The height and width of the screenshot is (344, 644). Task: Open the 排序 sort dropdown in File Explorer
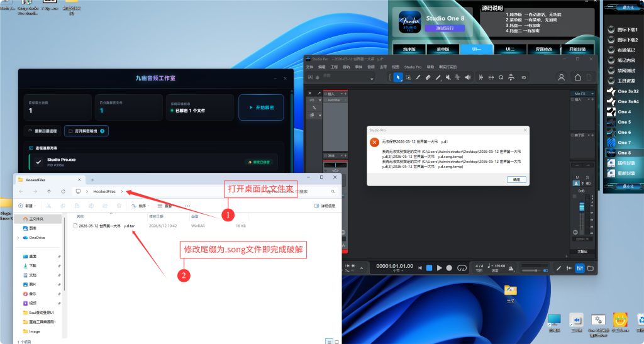coord(142,206)
